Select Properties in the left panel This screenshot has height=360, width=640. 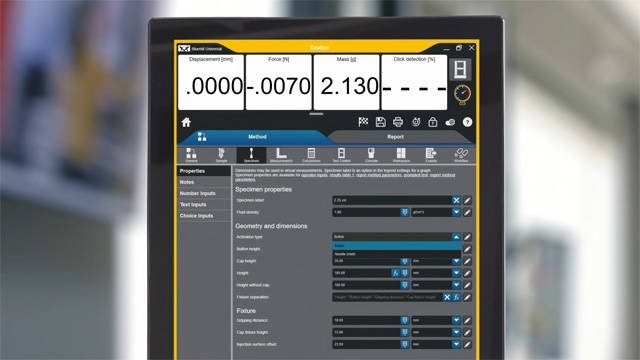click(204, 171)
